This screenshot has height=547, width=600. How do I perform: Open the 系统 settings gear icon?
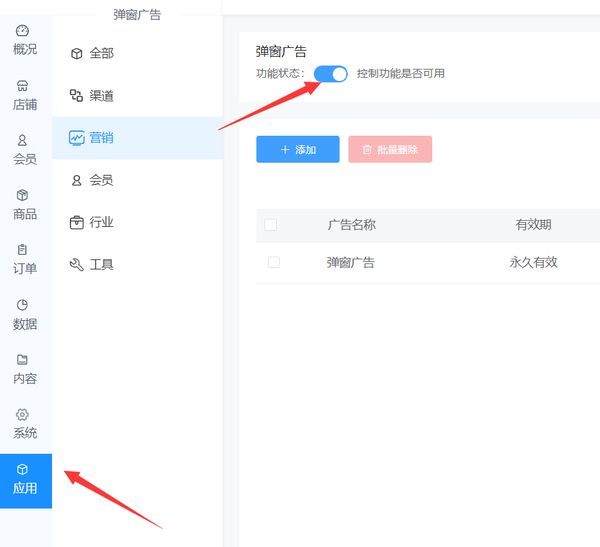(23, 414)
